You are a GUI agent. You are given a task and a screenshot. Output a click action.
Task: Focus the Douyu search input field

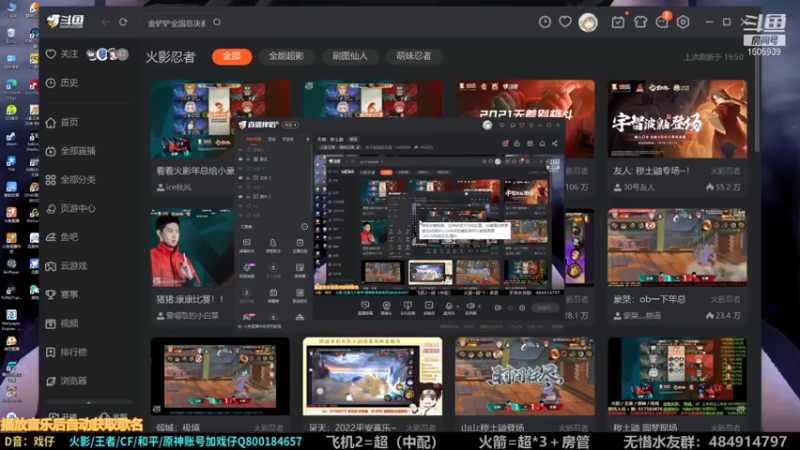pos(176,22)
